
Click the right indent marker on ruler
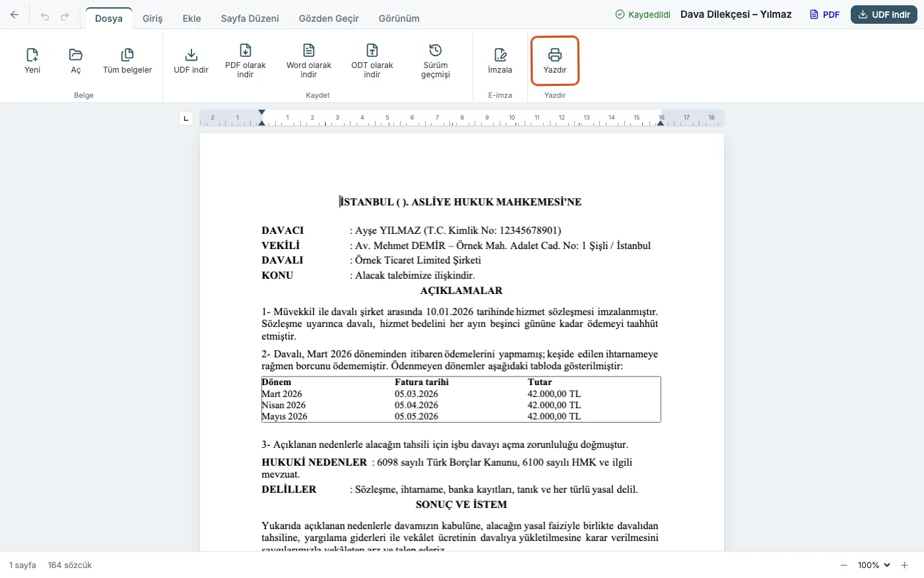click(x=661, y=122)
